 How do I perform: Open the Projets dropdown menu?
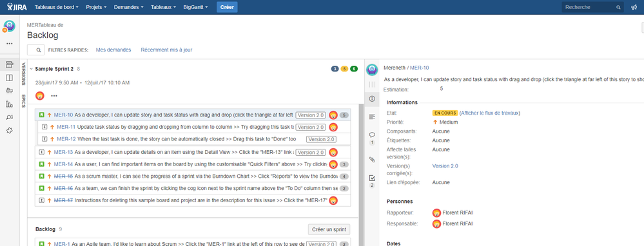click(x=97, y=7)
